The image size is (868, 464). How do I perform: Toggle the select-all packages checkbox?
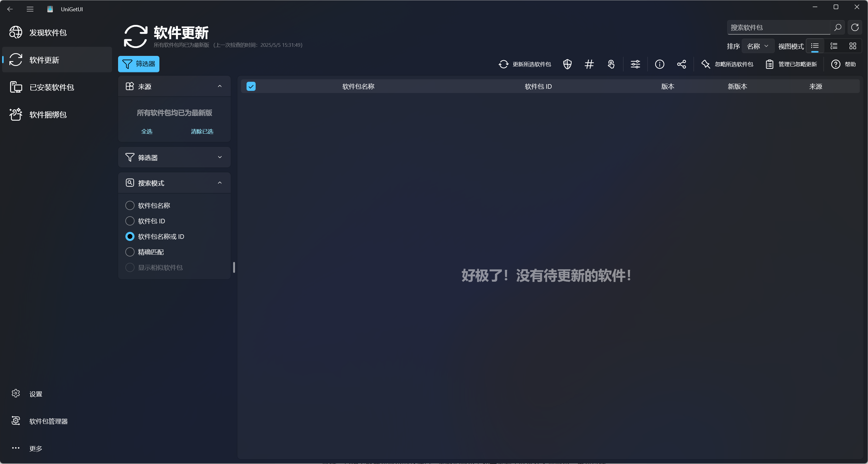[x=251, y=86]
